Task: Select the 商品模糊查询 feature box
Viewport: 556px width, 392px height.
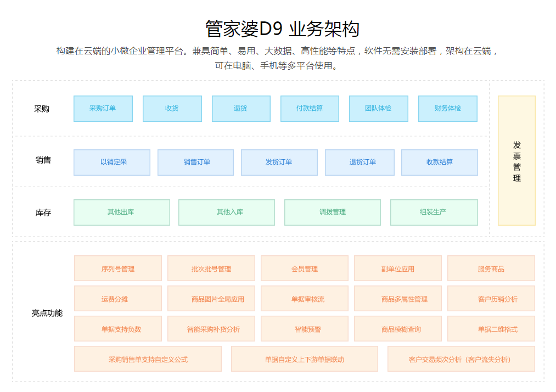Action: 398,328
